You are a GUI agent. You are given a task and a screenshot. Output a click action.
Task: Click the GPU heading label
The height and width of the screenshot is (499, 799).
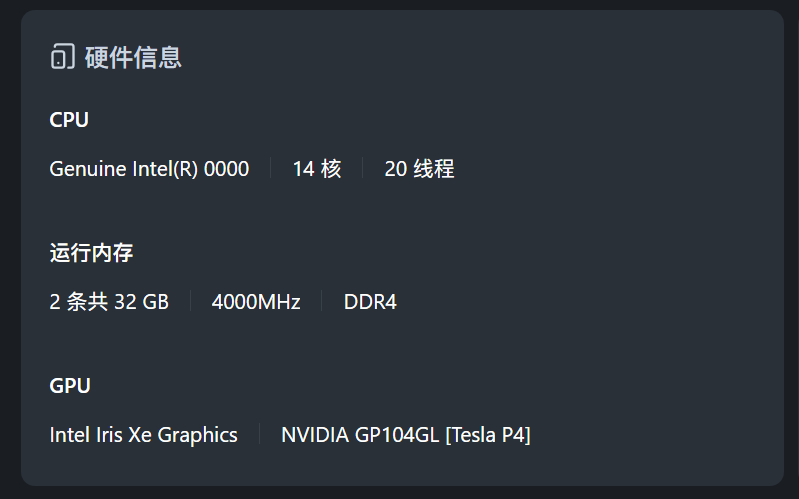pos(70,386)
